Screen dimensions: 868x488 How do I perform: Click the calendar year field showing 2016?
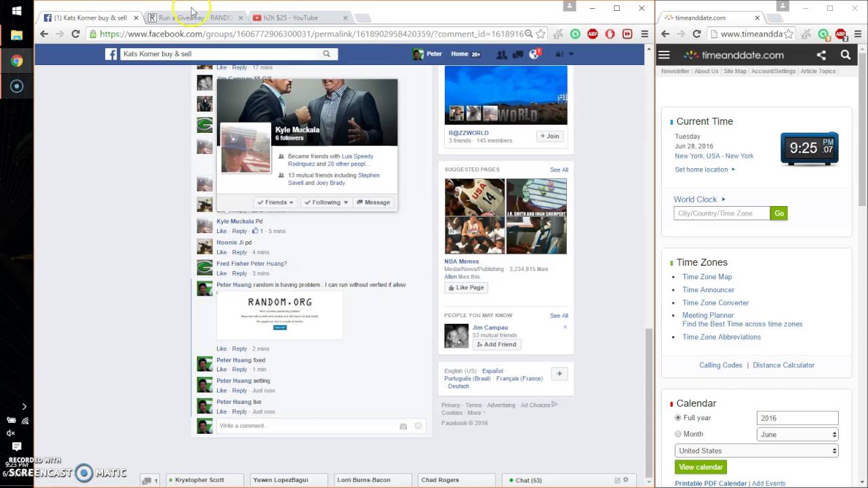click(x=797, y=418)
